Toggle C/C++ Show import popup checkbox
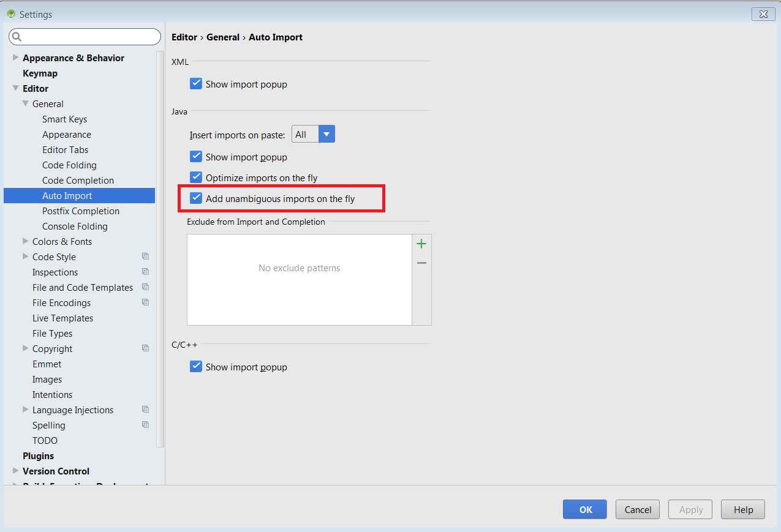Viewport: 781px width, 532px height. click(196, 367)
